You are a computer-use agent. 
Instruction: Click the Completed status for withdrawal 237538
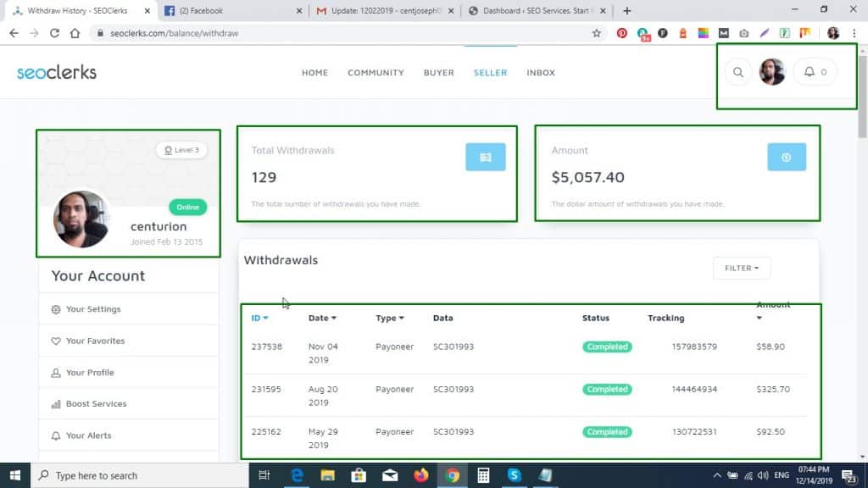pos(607,347)
